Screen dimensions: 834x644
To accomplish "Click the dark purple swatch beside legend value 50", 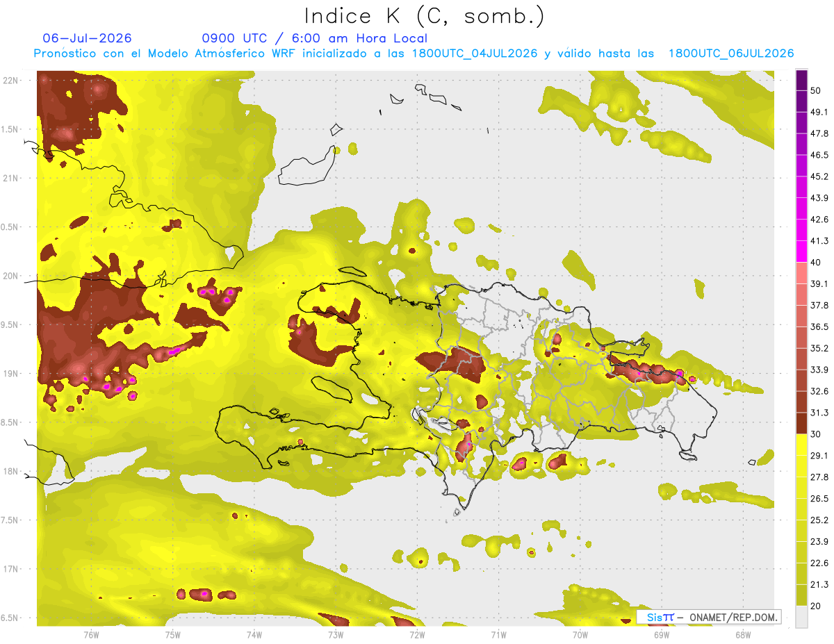I will (x=801, y=81).
